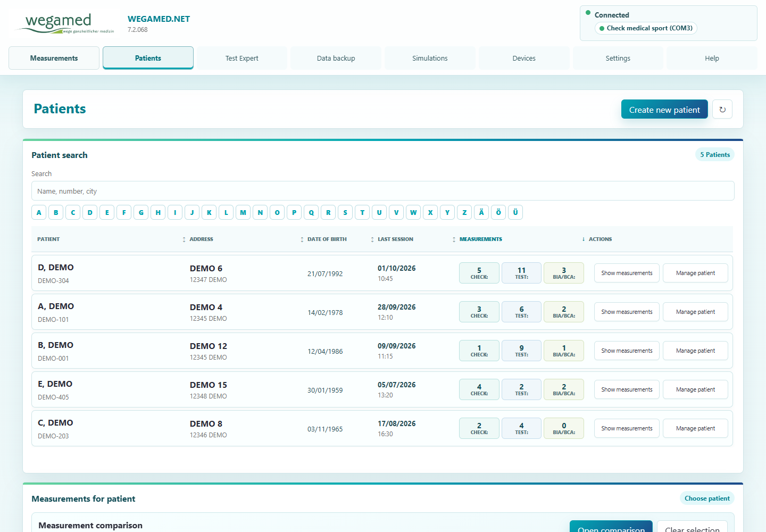Manage patient E, DEMO
This screenshot has width=766, height=532.
[695, 389]
